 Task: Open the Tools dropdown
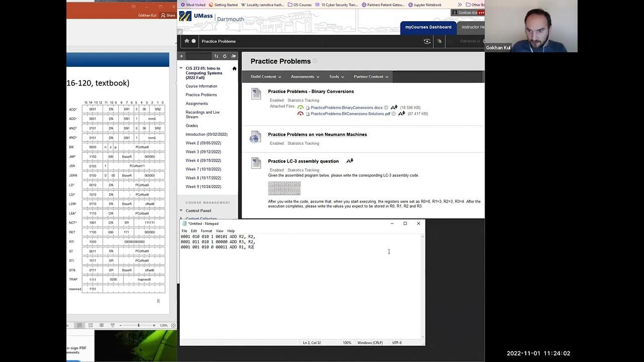point(337,76)
